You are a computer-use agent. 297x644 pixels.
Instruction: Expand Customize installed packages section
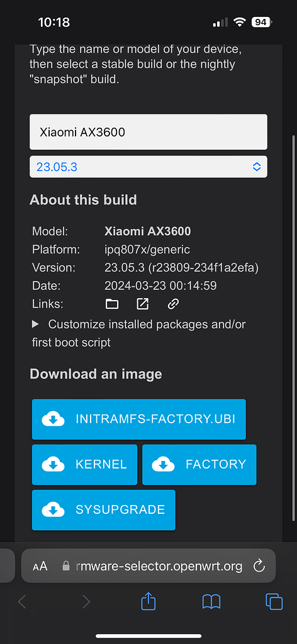tap(139, 333)
